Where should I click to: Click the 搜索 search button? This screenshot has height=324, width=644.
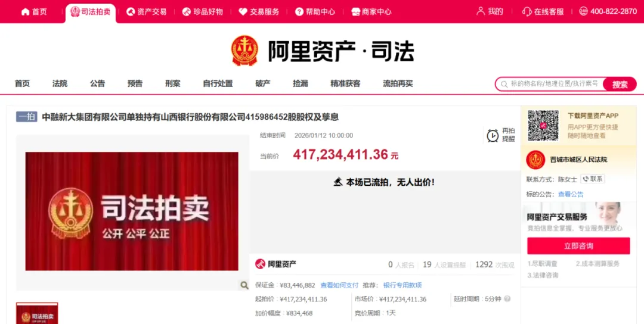pyautogui.click(x=620, y=85)
